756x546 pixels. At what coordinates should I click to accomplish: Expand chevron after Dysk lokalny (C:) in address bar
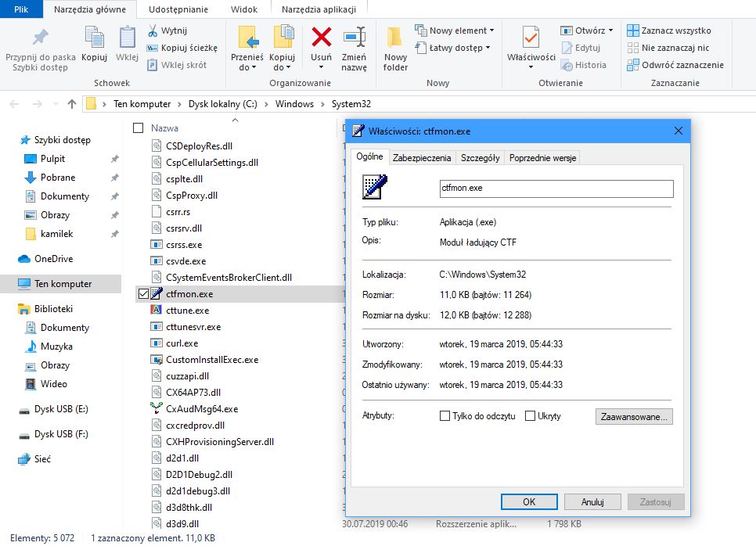pyautogui.click(x=266, y=104)
